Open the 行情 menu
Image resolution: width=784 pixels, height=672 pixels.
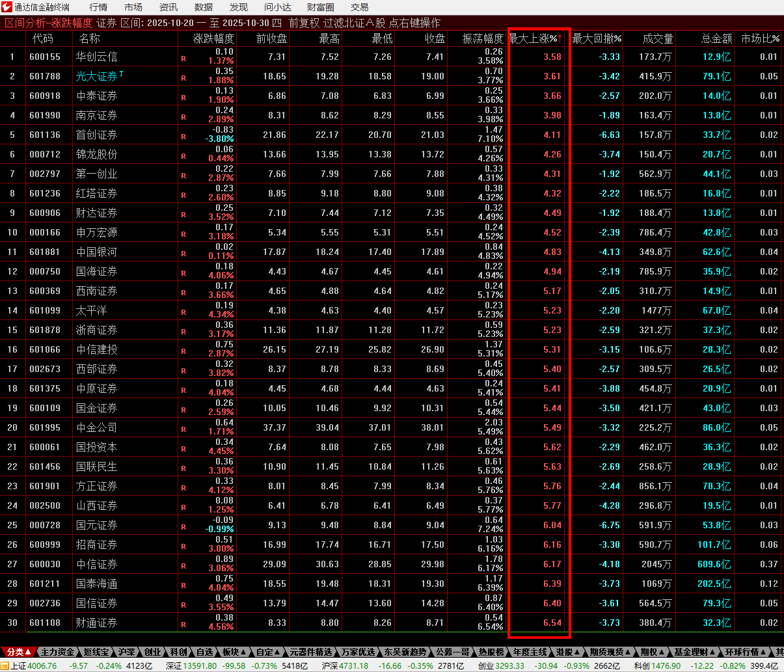pyautogui.click(x=98, y=7)
